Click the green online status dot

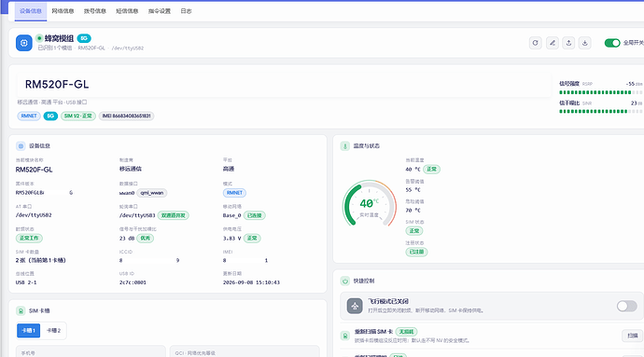coord(39,38)
